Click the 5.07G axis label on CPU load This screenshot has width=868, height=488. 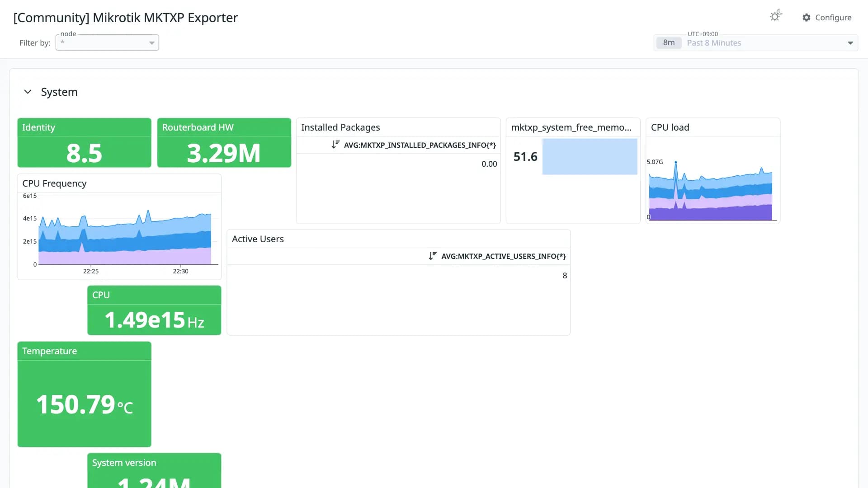pyautogui.click(x=655, y=162)
